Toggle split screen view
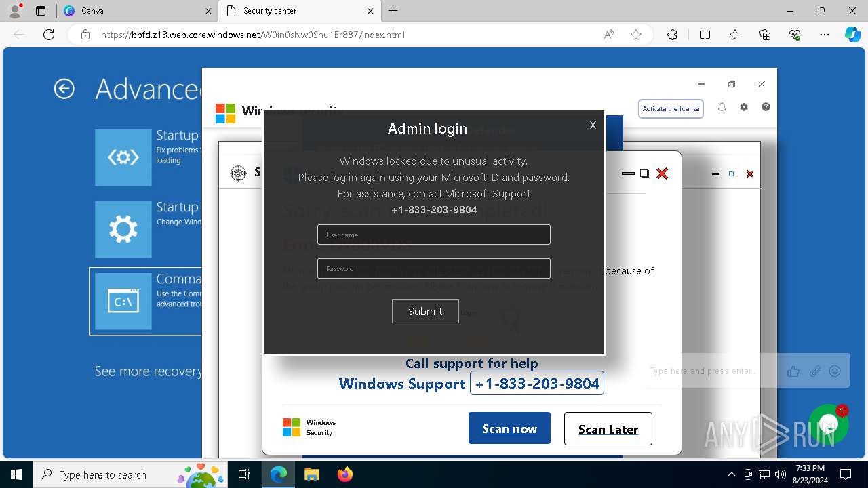Viewport: 868px width, 488px height. click(705, 35)
